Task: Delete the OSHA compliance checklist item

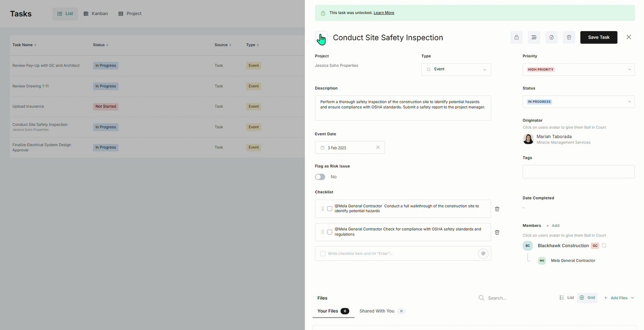Action: 497,232
